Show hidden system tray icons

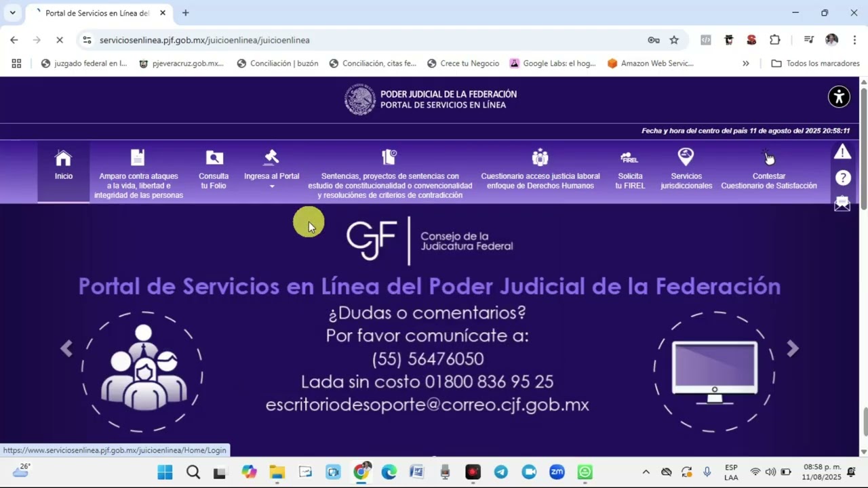646,472
